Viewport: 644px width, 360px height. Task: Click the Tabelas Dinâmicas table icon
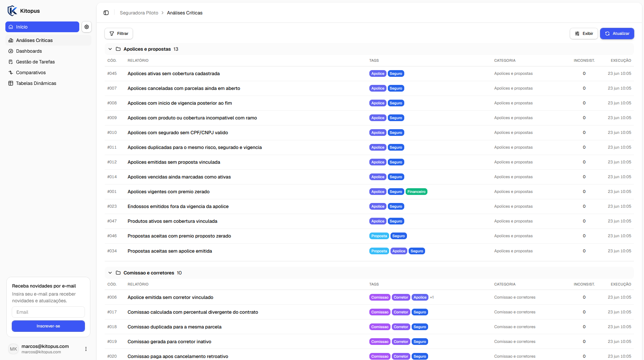tap(11, 83)
